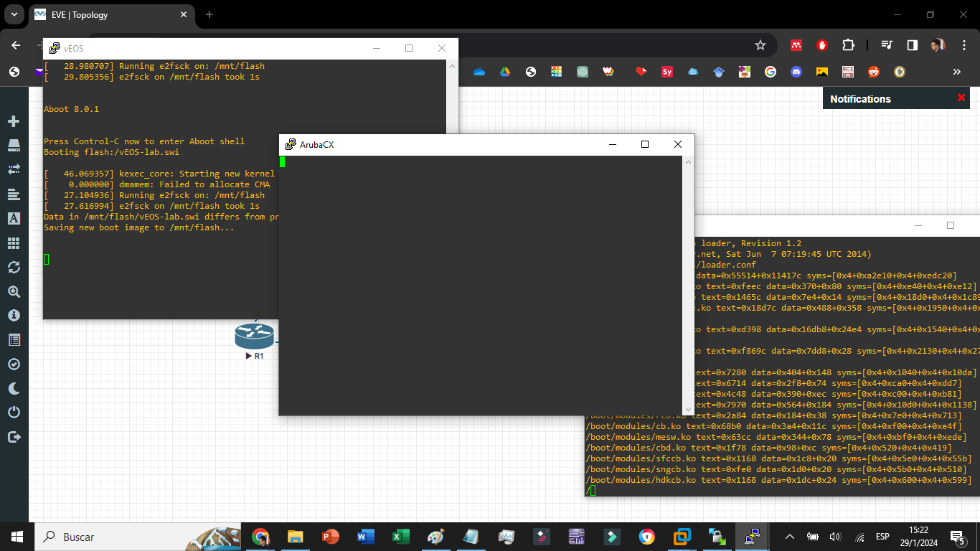Click the Add object plus icon in EVE sidebar
The width and height of the screenshot is (980, 551).
14,121
